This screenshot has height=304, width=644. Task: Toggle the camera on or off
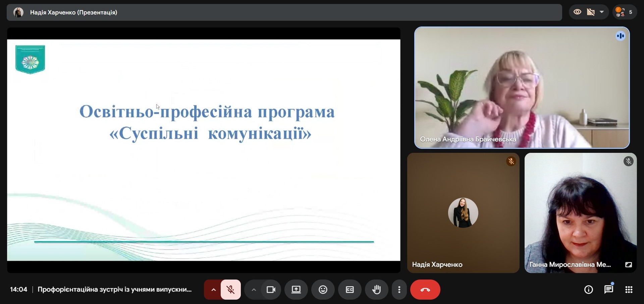271,290
